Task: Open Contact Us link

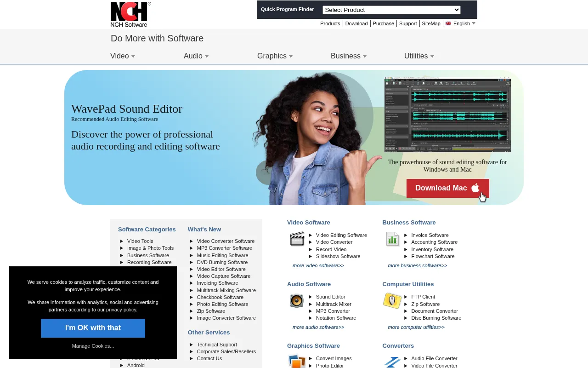Action: 209,358
